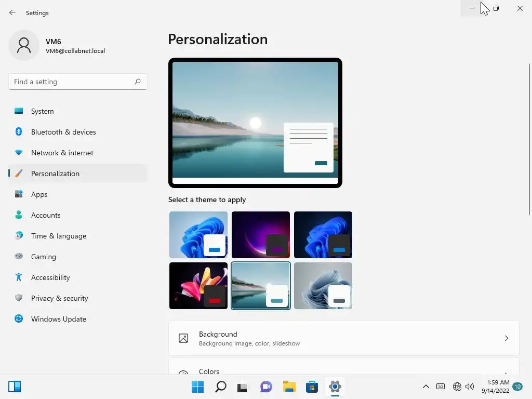Select Gaming in the sidebar
This screenshot has height=399, width=532.
[x=78, y=257]
